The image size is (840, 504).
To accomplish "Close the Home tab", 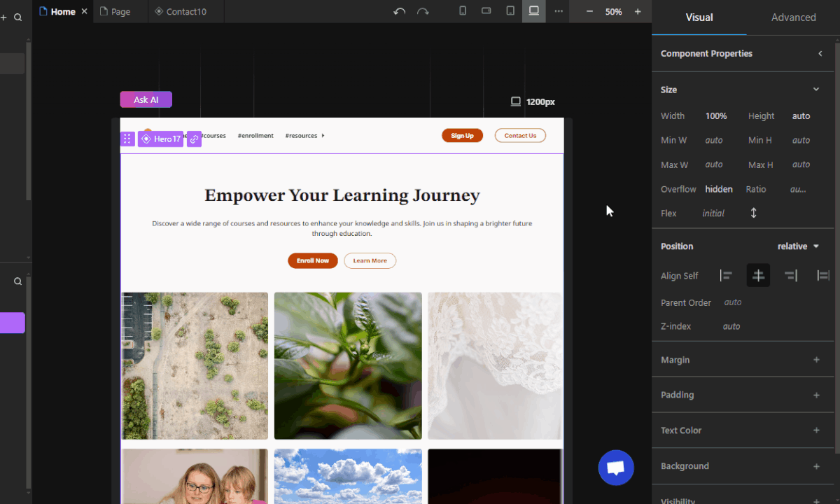I will coord(85,12).
